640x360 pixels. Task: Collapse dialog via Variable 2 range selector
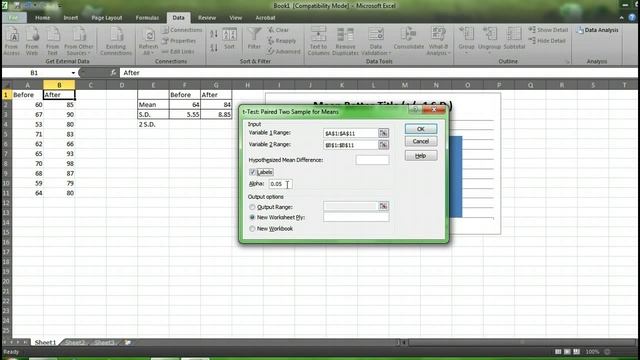click(x=383, y=145)
